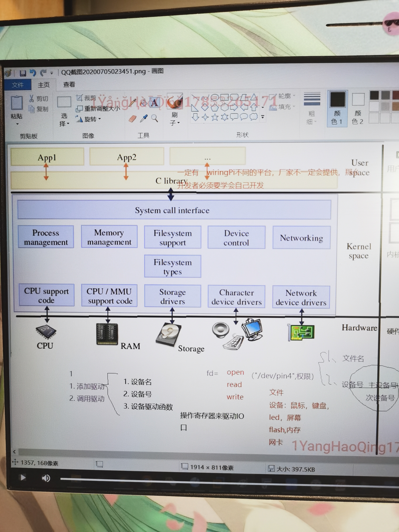Switch to the 主页 ribbon tab
Viewport: 399px width, 532px height.
(x=44, y=85)
